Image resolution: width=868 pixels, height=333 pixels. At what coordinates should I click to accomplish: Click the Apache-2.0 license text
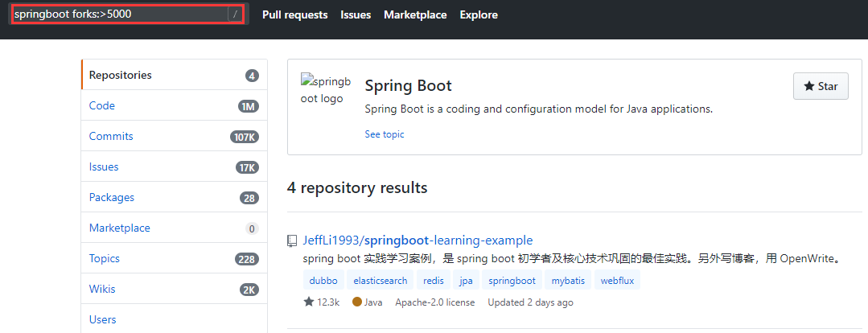[435, 302]
